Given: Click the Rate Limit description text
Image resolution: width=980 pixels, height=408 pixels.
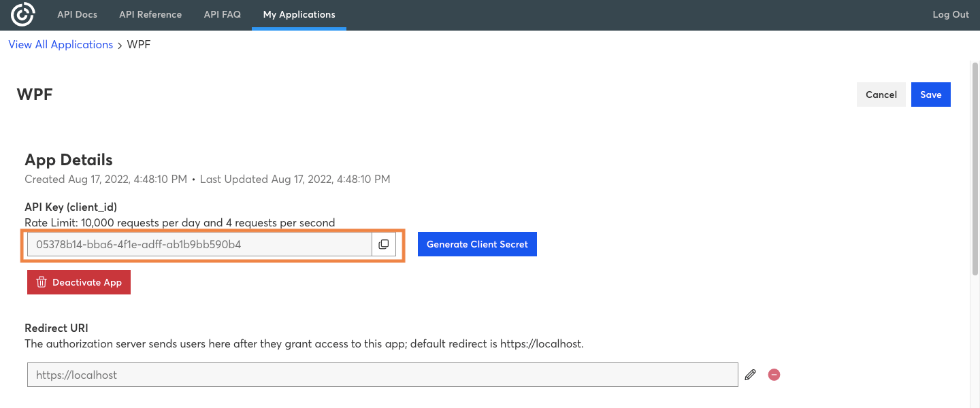Looking at the screenshot, I should coord(180,222).
